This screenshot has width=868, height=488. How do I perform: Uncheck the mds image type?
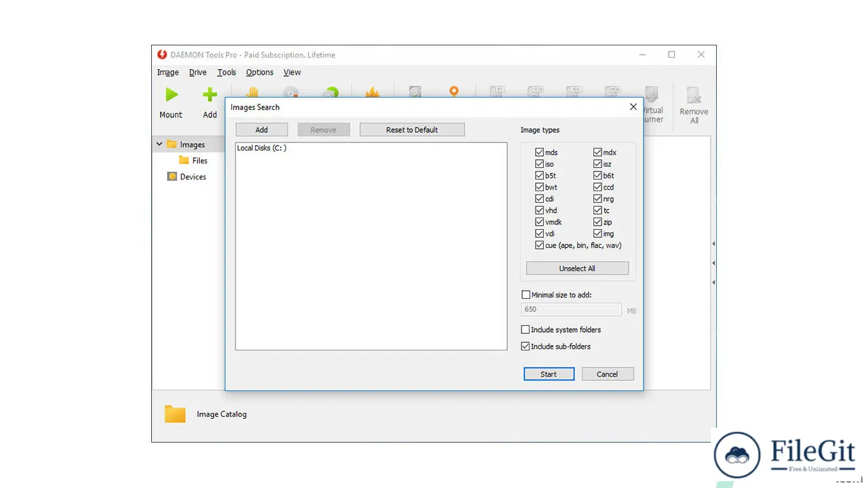(540, 152)
